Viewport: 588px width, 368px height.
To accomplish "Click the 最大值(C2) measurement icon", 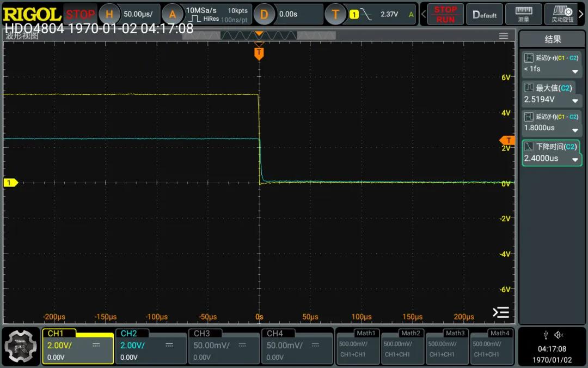I will [529, 87].
